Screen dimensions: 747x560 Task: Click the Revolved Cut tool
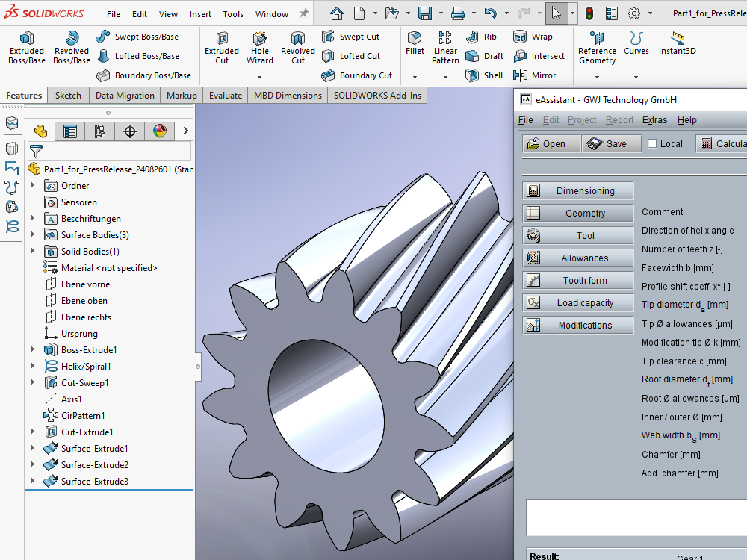(298, 48)
